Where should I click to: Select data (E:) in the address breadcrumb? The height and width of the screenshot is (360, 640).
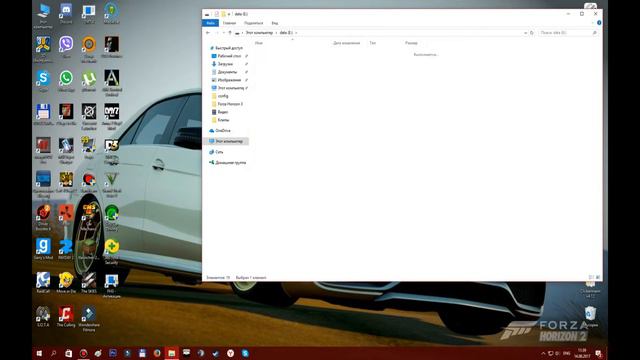coord(286,33)
